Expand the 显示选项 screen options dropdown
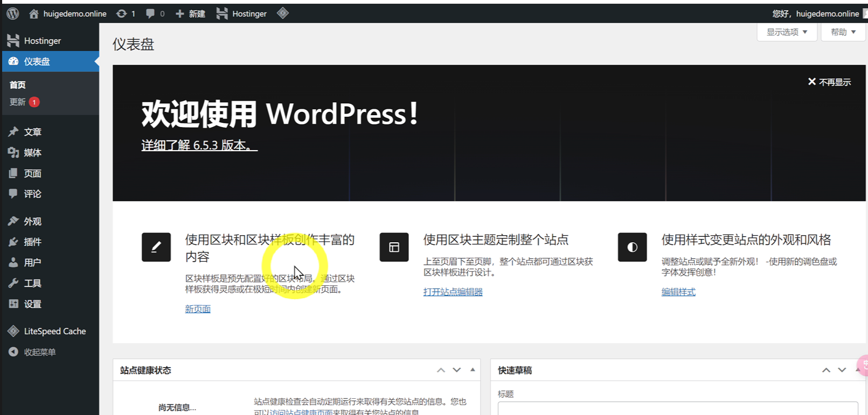 pyautogui.click(x=787, y=32)
